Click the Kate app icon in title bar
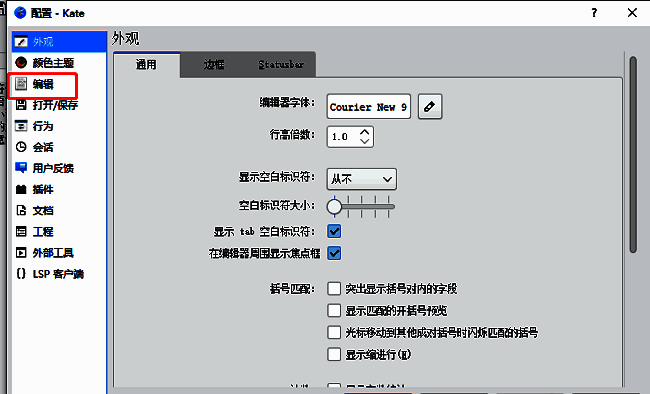The image size is (650, 394). [x=20, y=13]
